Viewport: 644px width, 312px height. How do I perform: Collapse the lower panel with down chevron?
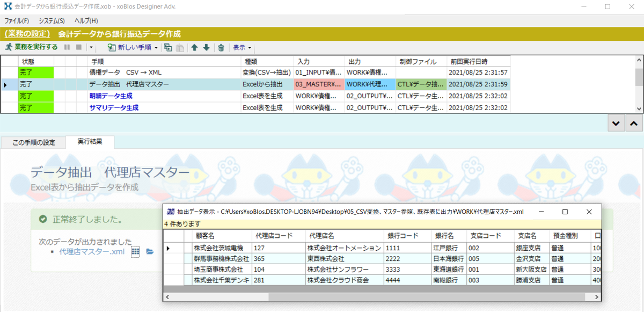(x=616, y=123)
